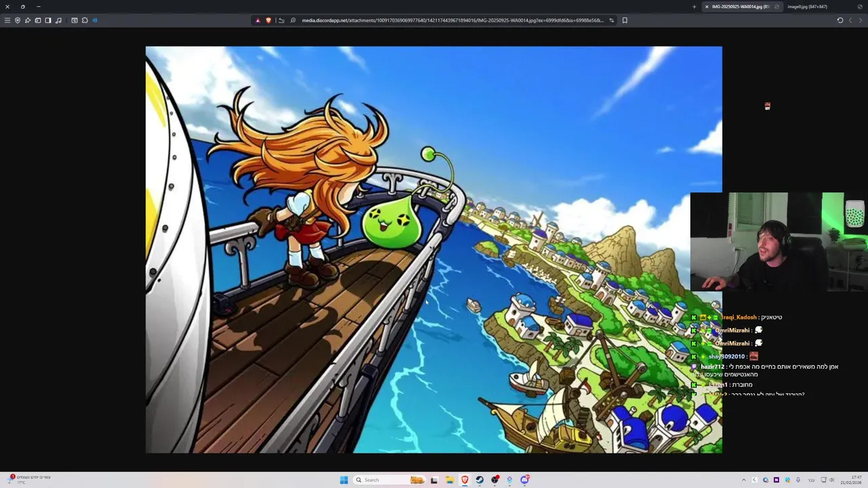This screenshot has height=488, width=868.
Task: Open a new tab with plus button
Action: 694,7
